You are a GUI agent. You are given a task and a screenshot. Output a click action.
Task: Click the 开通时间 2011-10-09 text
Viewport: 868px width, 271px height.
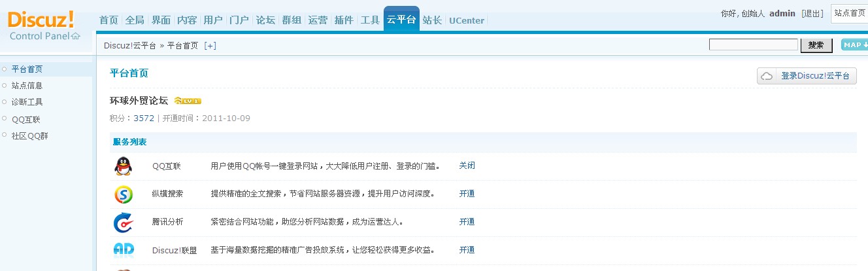207,118
